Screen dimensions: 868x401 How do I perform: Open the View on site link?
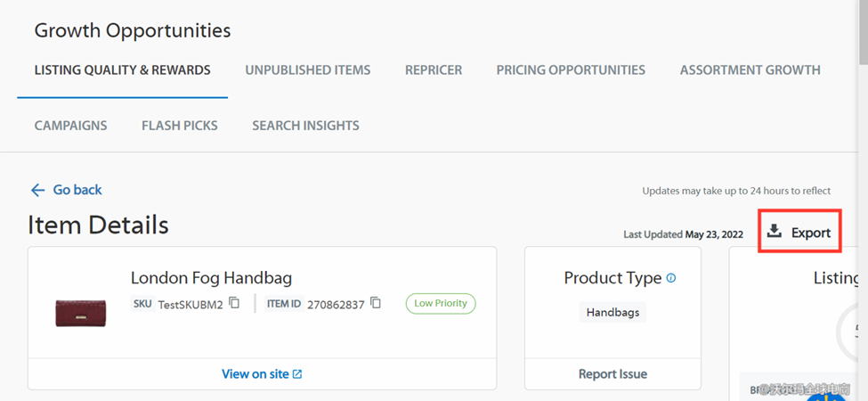click(x=255, y=374)
